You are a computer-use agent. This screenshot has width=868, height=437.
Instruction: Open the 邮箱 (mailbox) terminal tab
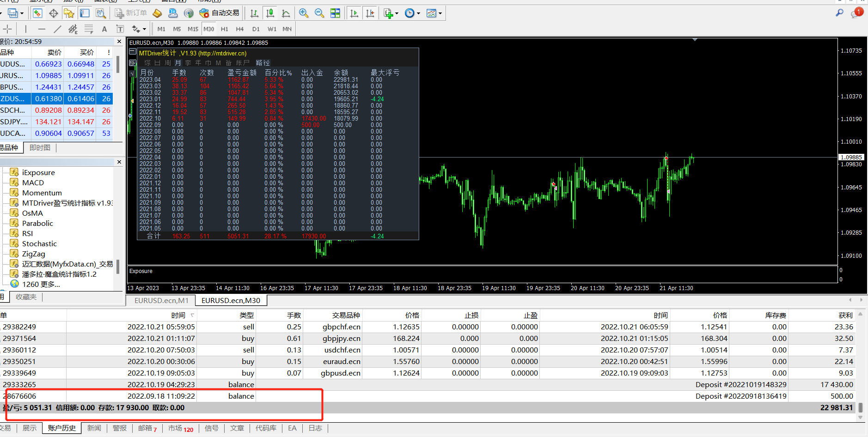click(147, 428)
